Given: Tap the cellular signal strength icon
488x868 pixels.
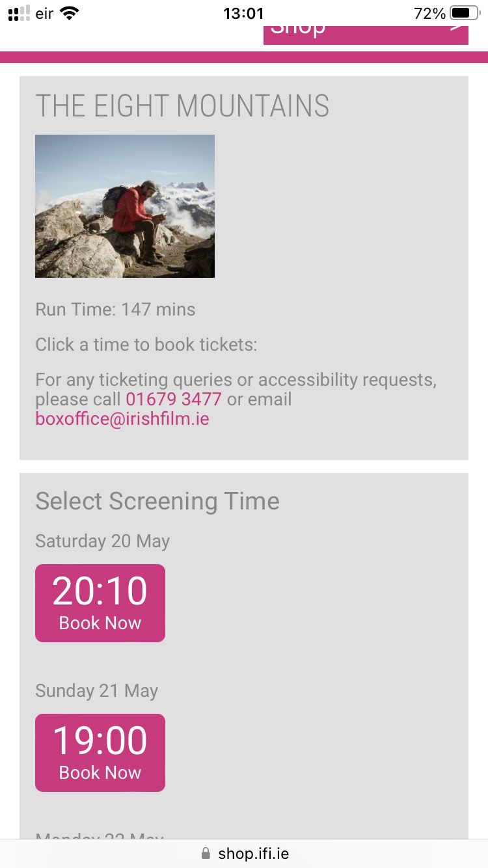Looking at the screenshot, I should 19,14.
